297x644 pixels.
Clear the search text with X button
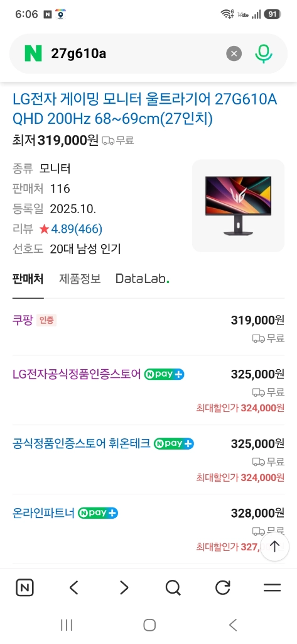pos(234,53)
